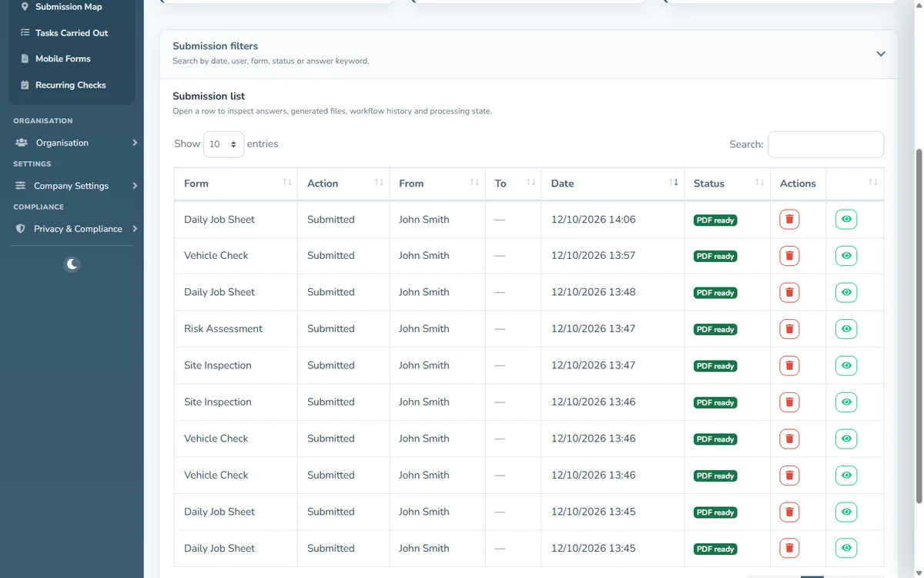Click PDF ready badge for 14:06 submission

tap(715, 220)
